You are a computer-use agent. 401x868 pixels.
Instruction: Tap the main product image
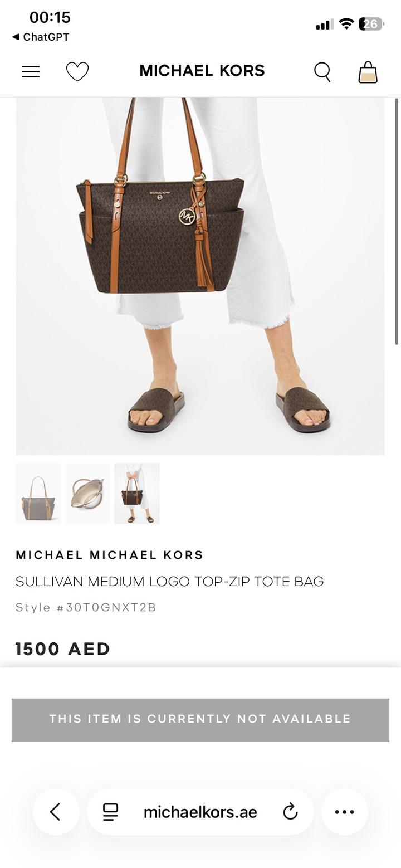tap(200, 276)
